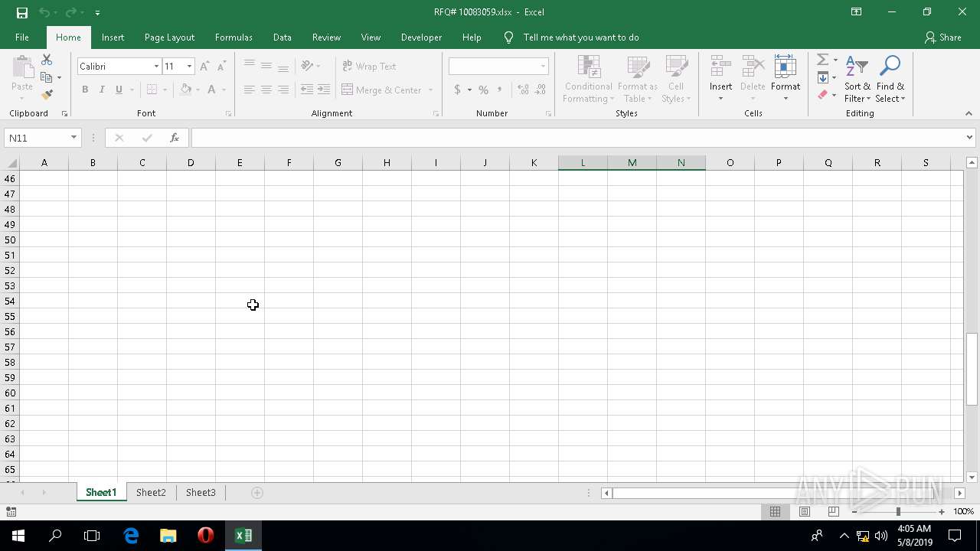Increase font size with the large A icon
Image resolution: width=980 pixels, height=551 pixels.
click(204, 67)
